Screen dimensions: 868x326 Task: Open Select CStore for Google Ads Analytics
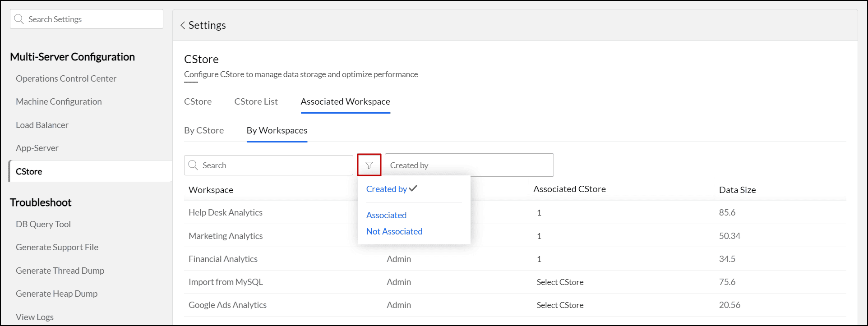pos(560,305)
